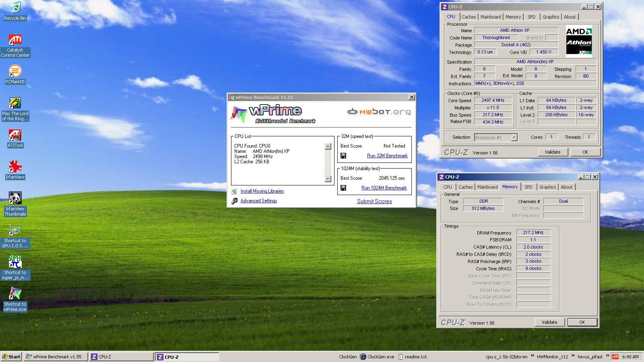Switch to wPrime Benchmark taskbar button
Viewport: 644px width, 362px height.
click(x=56, y=357)
